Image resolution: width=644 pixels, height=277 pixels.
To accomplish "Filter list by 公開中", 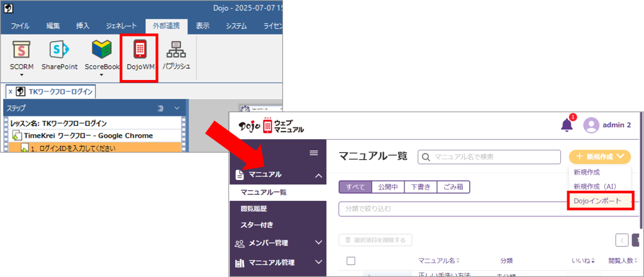I will pyautogui.click(x=387, y=186).
